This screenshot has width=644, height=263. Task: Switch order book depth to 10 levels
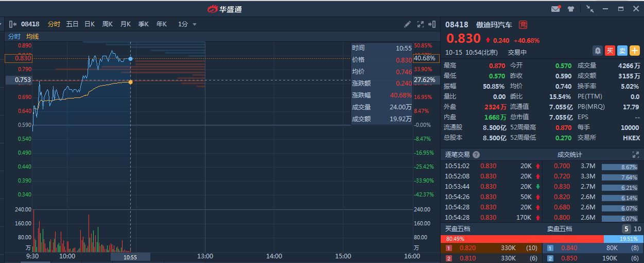[637, 229]
